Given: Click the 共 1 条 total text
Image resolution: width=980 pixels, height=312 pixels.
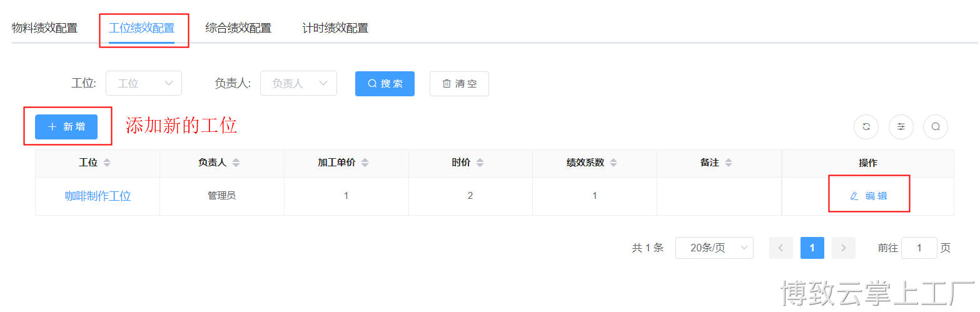Looking at the screenshot, I should click(648, 248).
